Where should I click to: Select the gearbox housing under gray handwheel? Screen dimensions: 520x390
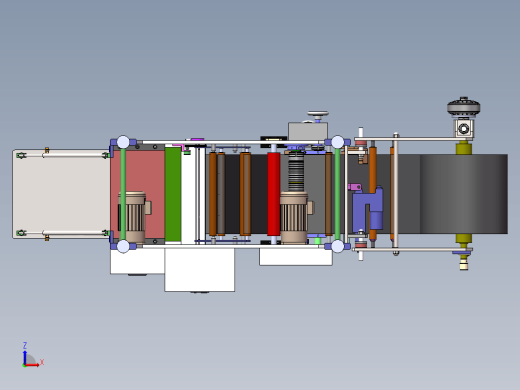point(463,128)
